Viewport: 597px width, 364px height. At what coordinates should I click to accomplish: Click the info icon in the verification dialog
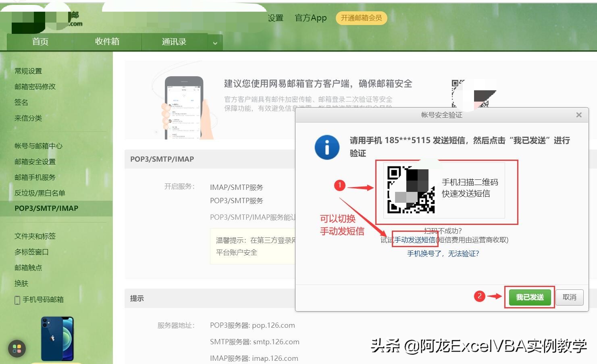coord(327,147)
